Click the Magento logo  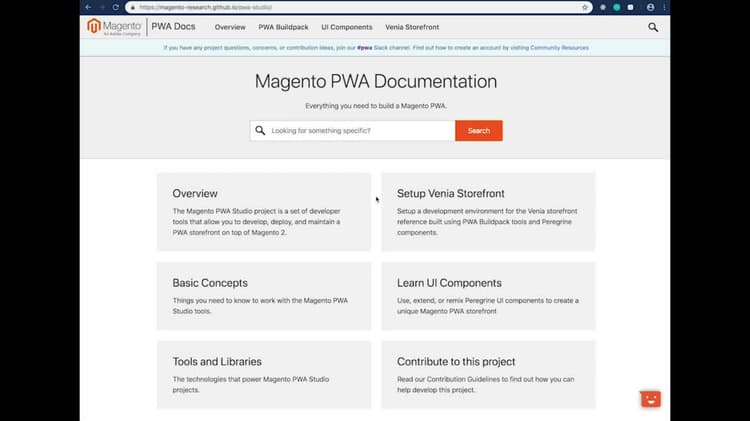(114, 27)
